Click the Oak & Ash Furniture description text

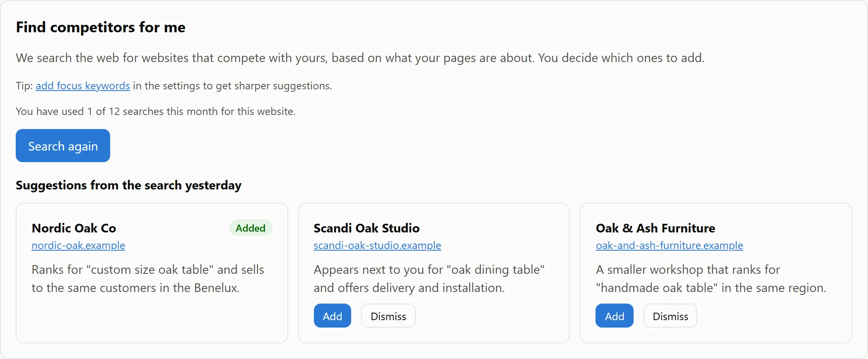point(711,279)
